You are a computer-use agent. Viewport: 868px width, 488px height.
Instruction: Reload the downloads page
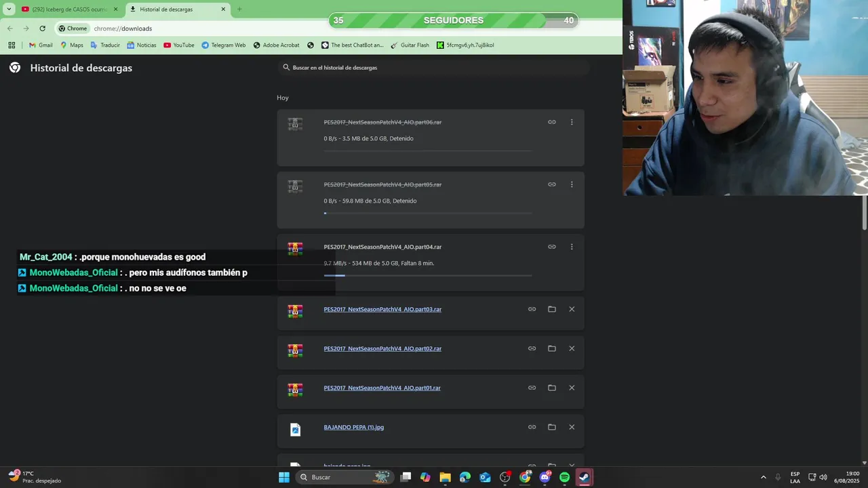point(42,28)
